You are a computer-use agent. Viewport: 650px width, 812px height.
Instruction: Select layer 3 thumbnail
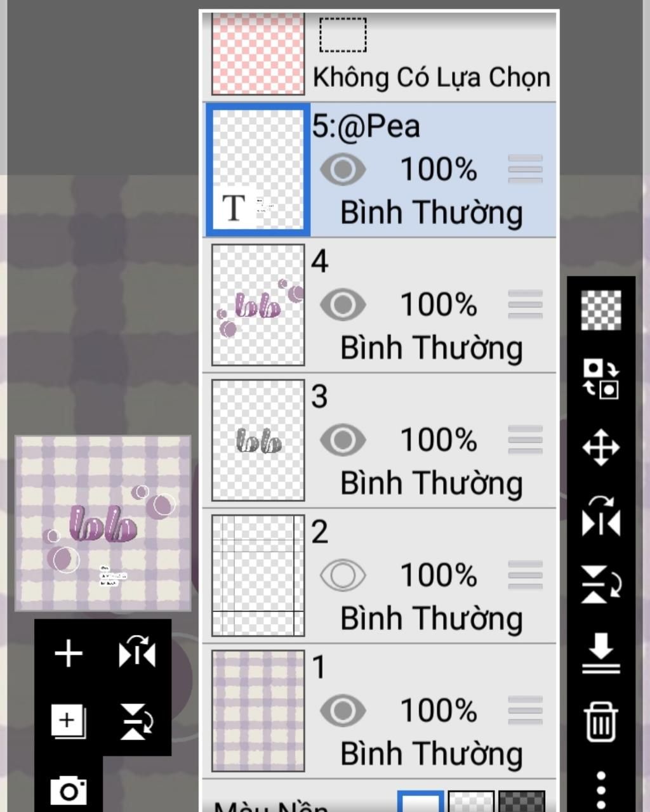[258, 440]
